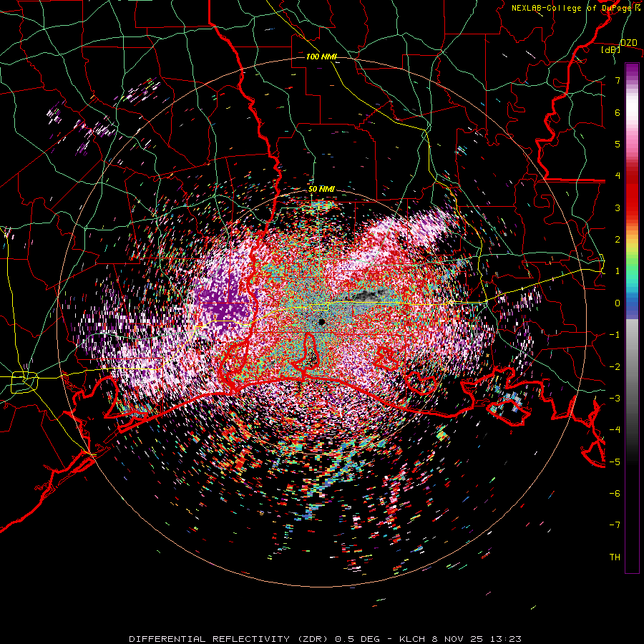Click the 2 value on the scale
644x644 pixels.
618,239
